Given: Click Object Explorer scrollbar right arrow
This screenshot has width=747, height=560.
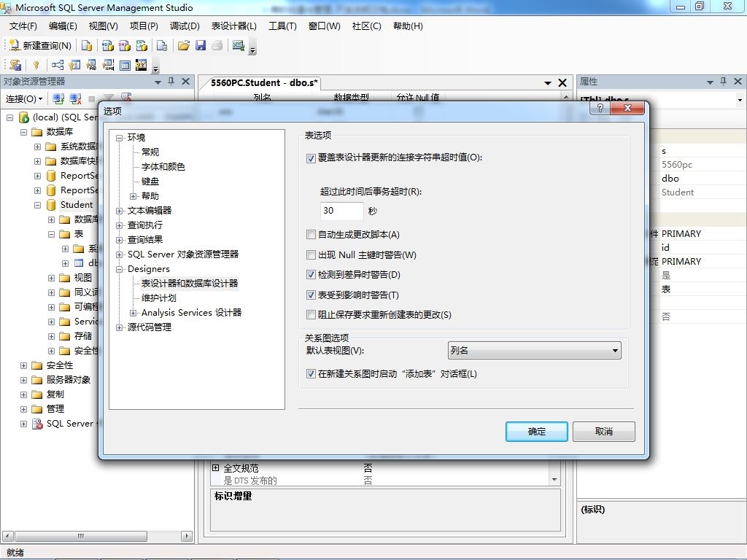Looking at the screenshot, I should click(187, 536).
